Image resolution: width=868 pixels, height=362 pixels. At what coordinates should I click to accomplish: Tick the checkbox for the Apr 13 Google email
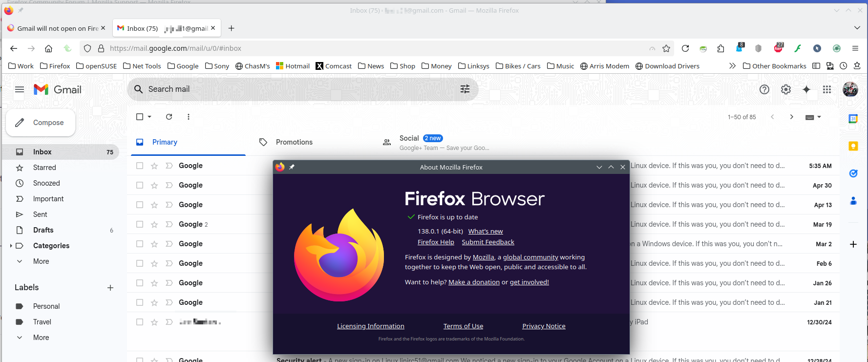[x=140, y=205]
